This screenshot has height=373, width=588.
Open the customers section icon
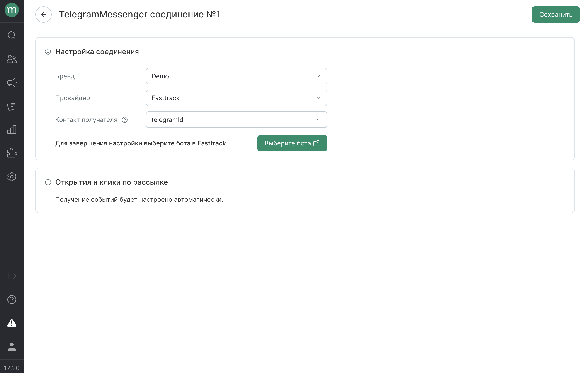(12, 59)
